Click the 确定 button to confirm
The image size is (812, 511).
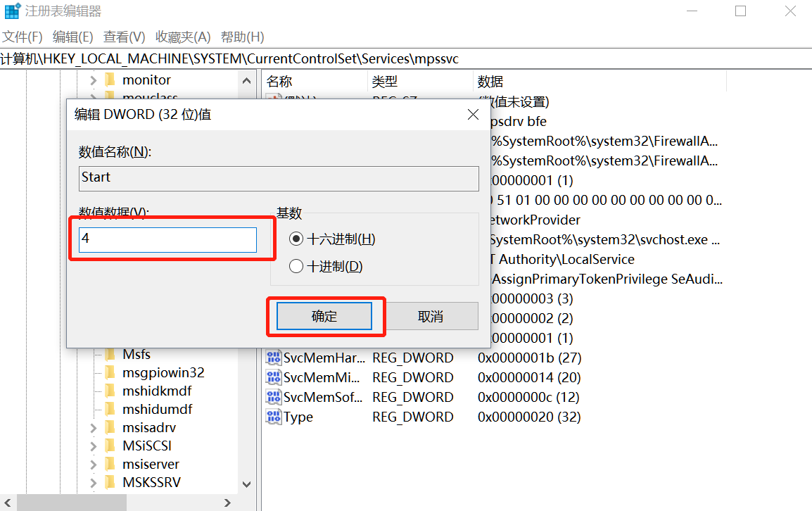point(325,316)
